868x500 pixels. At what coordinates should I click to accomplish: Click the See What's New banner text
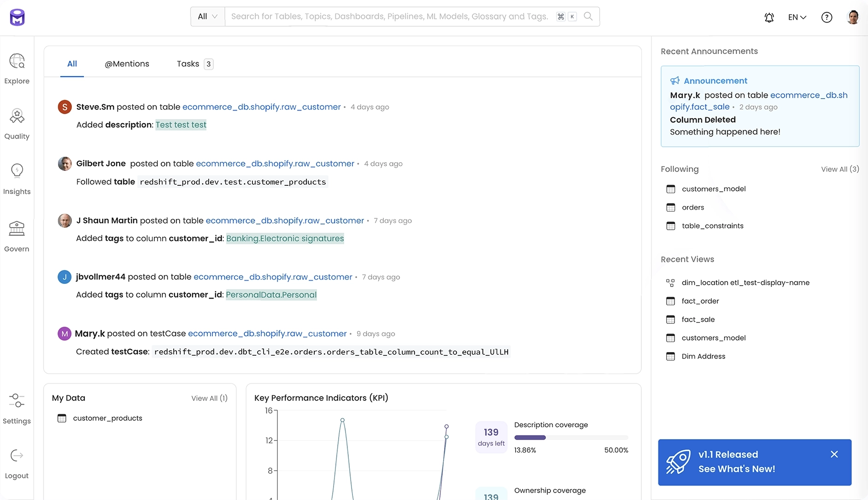pyautogui.click(x=737, y=469)
